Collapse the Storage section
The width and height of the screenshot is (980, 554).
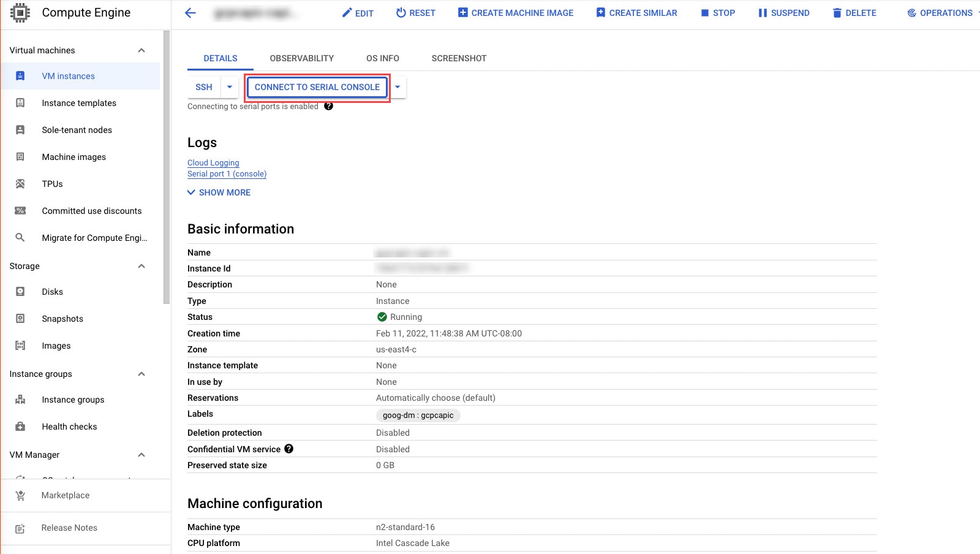click(x=141, y=266)
